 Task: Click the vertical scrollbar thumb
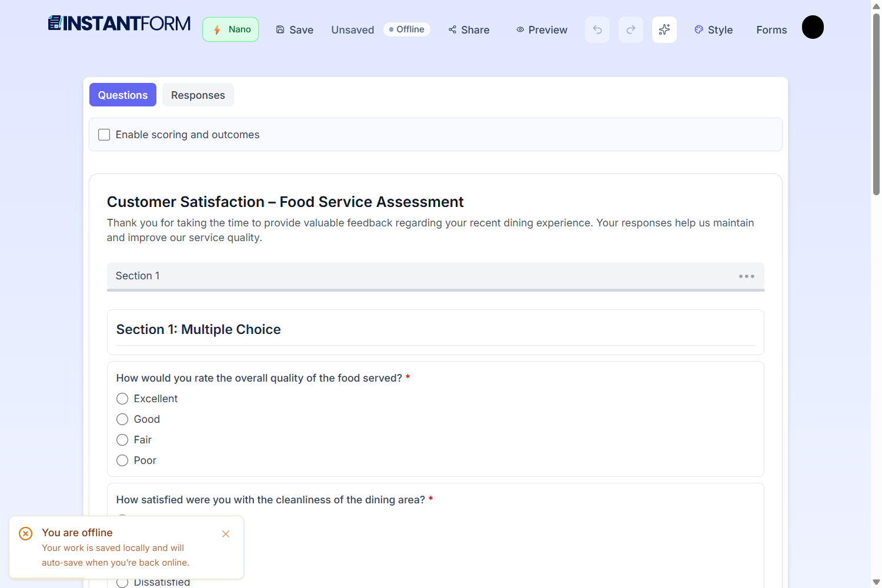876,104
